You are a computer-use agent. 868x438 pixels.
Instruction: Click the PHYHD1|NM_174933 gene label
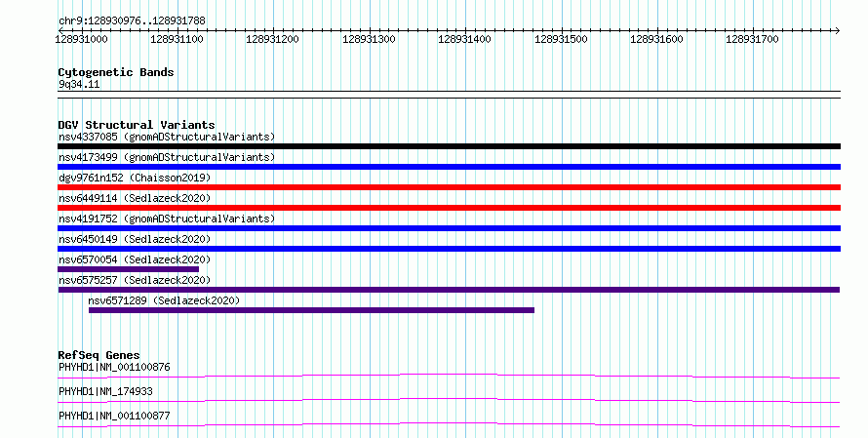pyautogui.click(x=105, y=391)
